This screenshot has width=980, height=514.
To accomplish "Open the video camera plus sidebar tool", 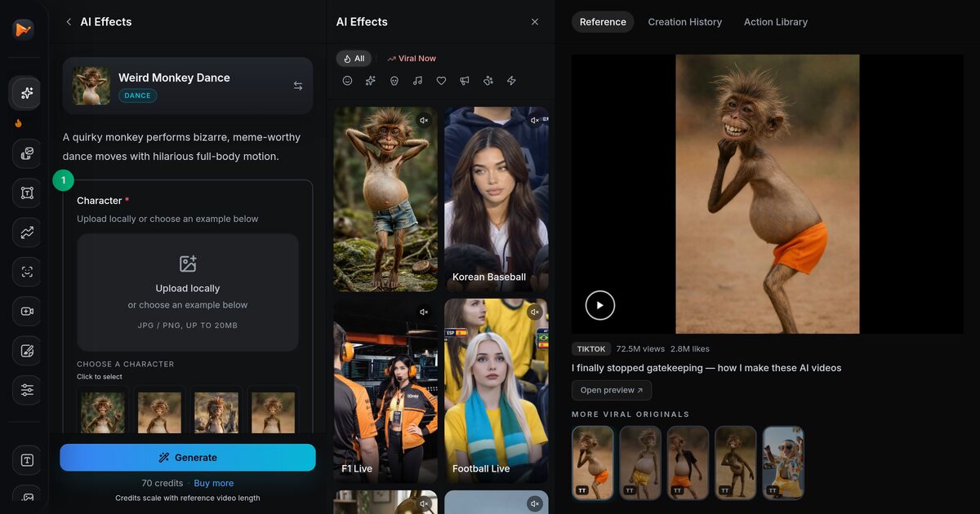I will click(x=27, y=312).
